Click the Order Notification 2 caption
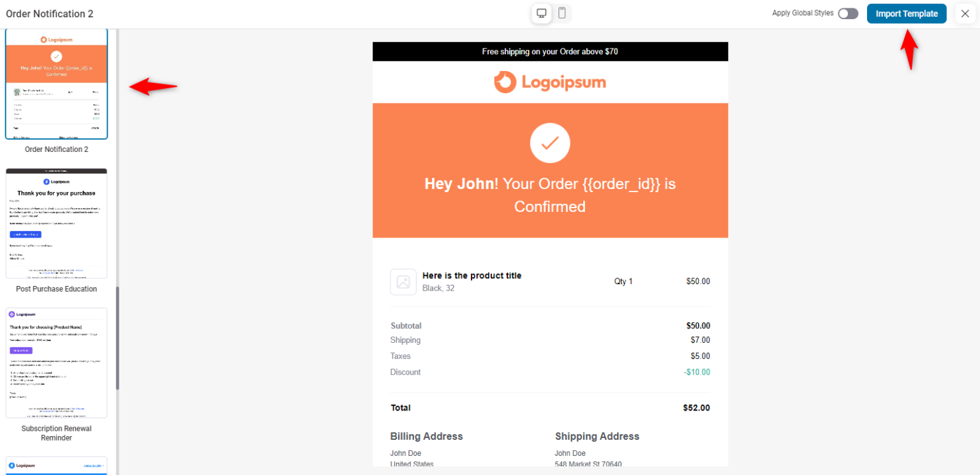Image resolution: width=980 pixels, height=475 pixels. coord(56,149)
